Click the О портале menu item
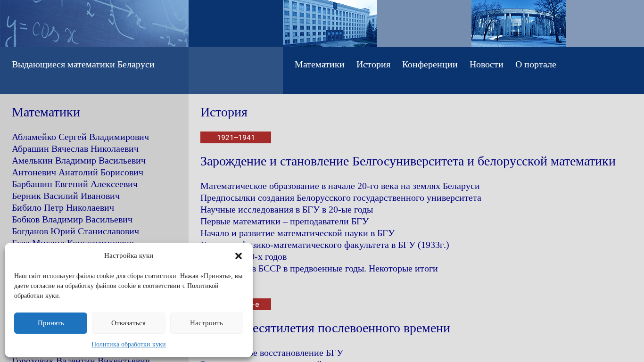 [x=536, y=65]
